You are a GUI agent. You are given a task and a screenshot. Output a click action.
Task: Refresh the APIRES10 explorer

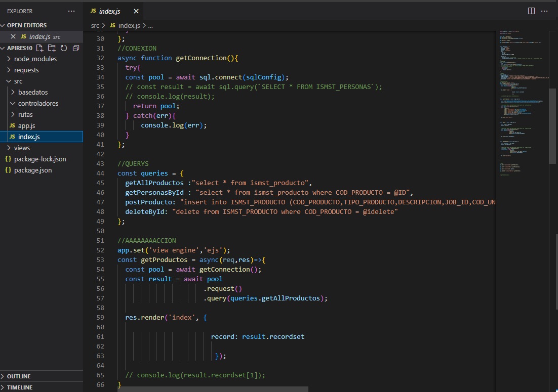pyautogui.click(x=64, y=48)
